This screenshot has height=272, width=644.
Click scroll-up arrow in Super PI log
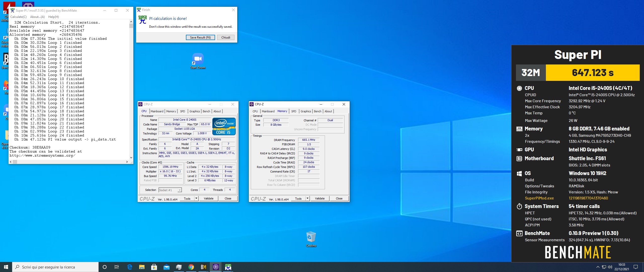131,22
